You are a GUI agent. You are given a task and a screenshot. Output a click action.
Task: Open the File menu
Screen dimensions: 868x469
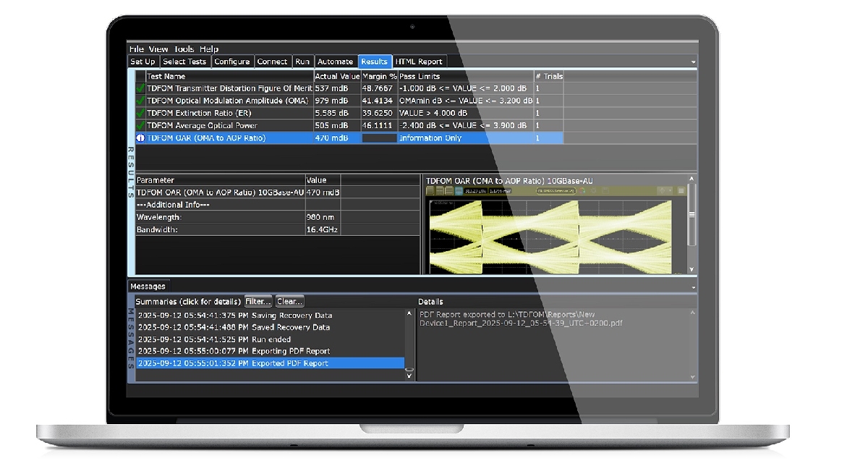[136, 49]
